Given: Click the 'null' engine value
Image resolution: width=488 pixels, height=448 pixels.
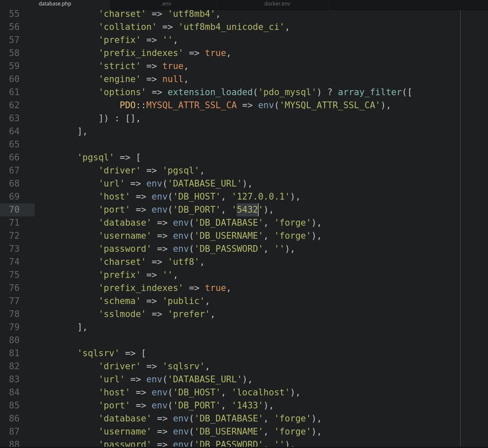Looking at the screenshot, I should point(173,79).
